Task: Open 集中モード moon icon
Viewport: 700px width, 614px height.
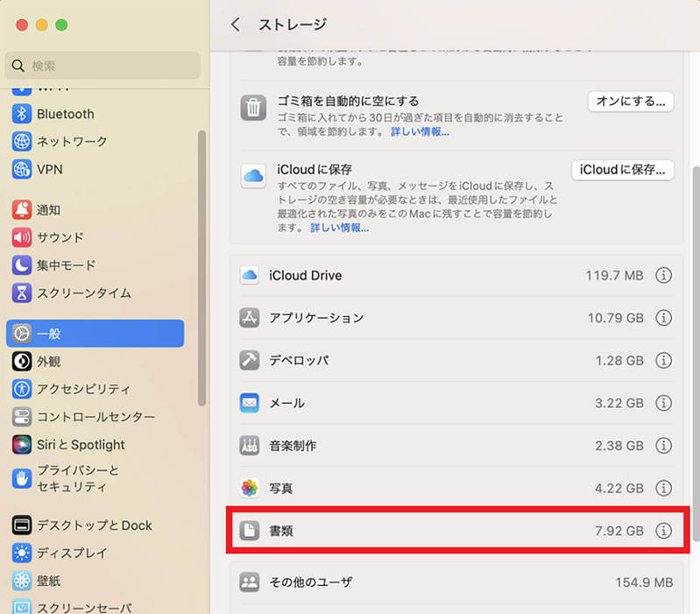Action: tap(21, 265)
